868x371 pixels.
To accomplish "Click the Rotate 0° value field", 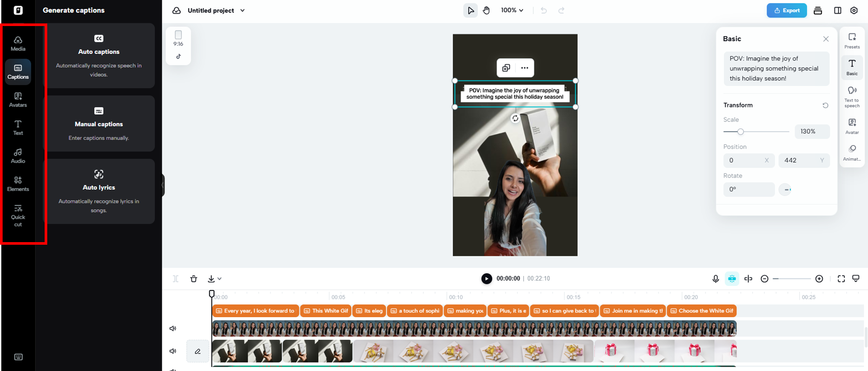I will [749, 190].
